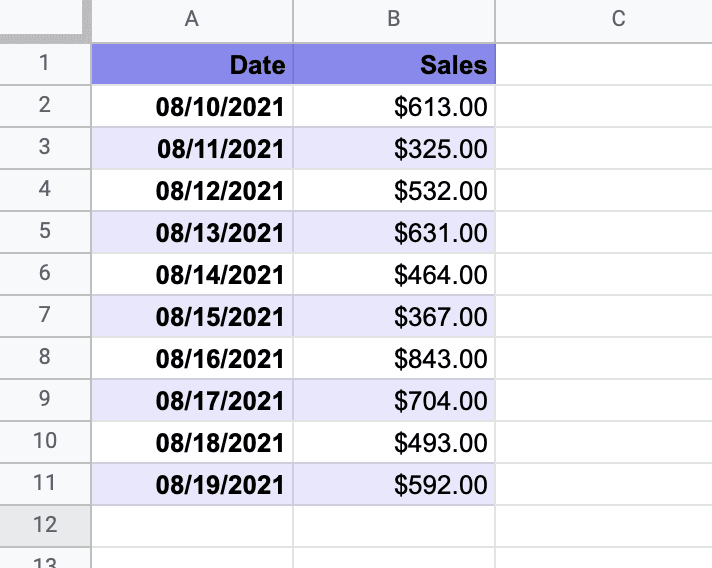Click empty cell A12
The width and height of the screenshot is (712, 568).
click(193, 526)
